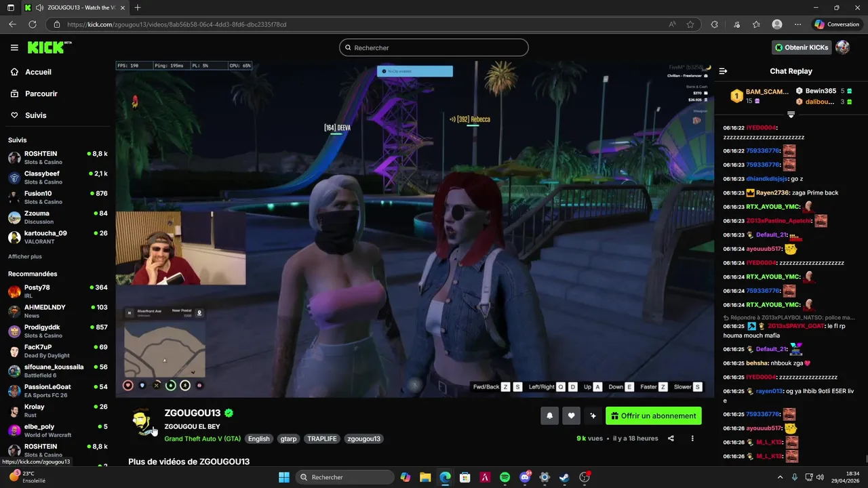
Task: Go back in the browser
Action: [12, 24]
